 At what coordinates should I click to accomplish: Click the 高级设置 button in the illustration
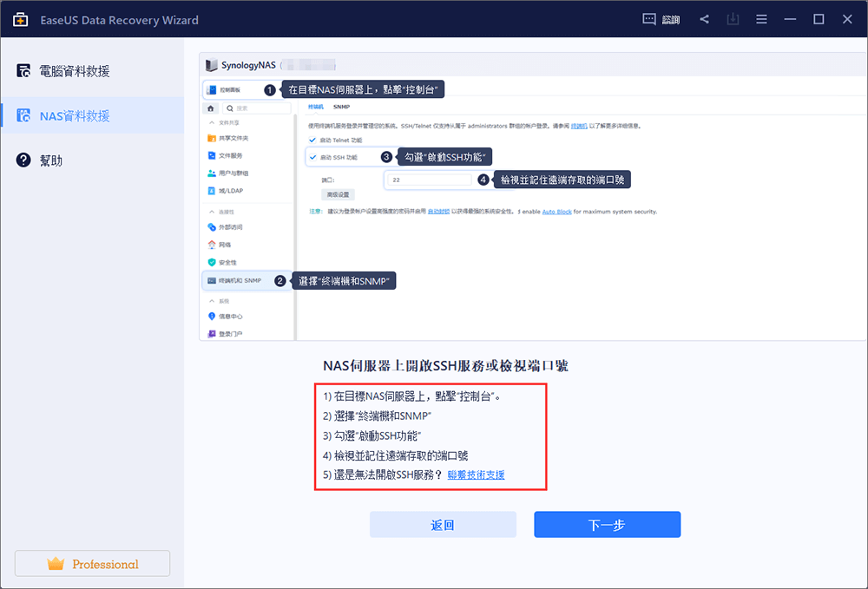[x=338, y=194]
